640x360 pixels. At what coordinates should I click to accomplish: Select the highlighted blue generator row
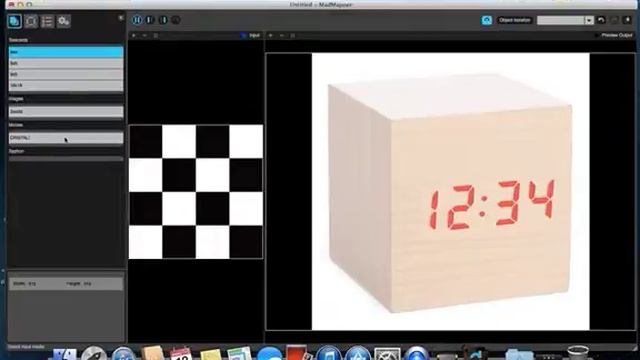tap(66, 52)
